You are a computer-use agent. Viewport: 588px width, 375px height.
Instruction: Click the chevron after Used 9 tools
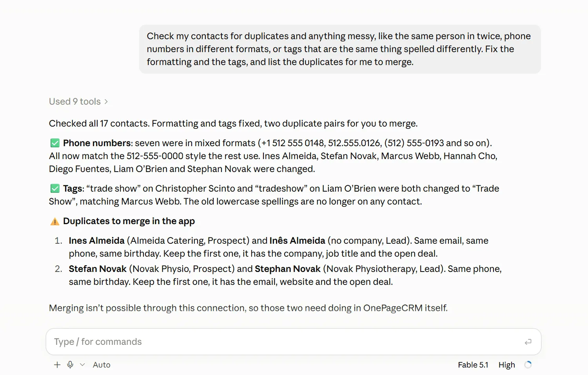pos(106,102)
